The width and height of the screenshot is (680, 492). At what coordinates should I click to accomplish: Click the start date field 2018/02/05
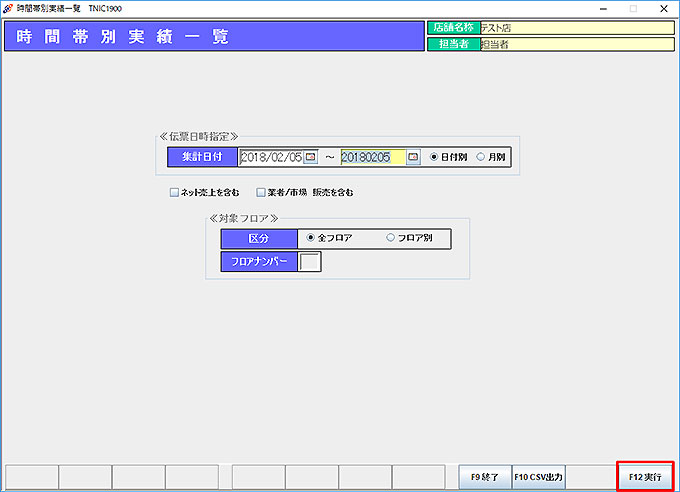271,157
